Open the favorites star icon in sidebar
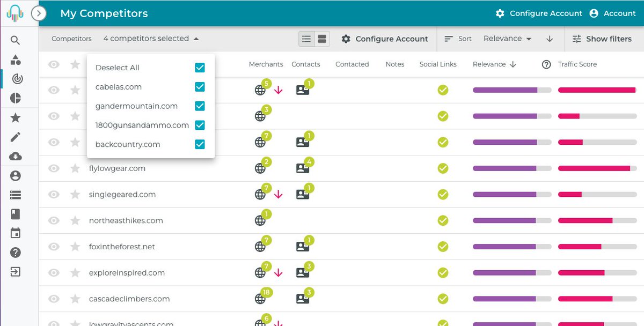 coord(16,117)
